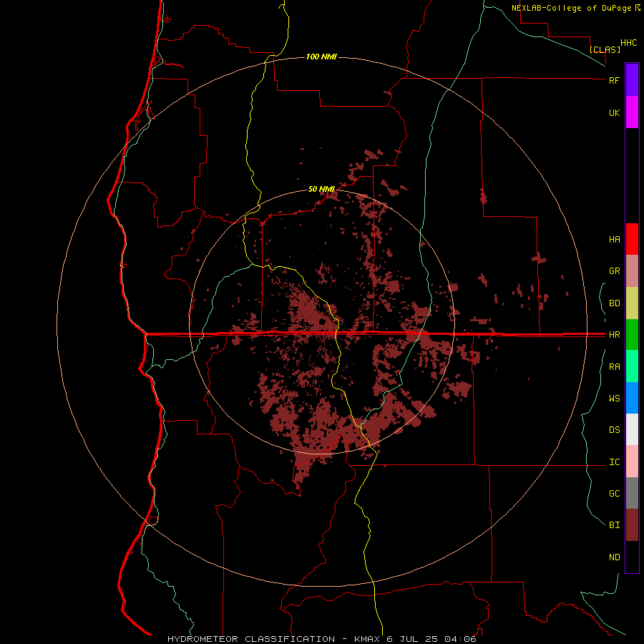Click the BI dark red legend swatch
The width and height of the screenshot is (644, 644).
click(632, 525)
